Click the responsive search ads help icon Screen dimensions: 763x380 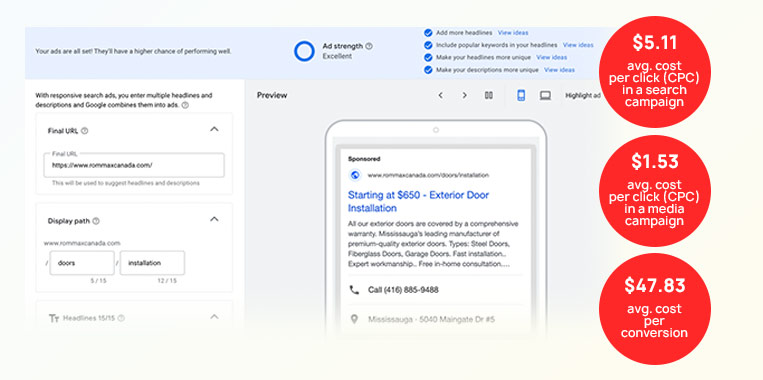tap(185, 105)
